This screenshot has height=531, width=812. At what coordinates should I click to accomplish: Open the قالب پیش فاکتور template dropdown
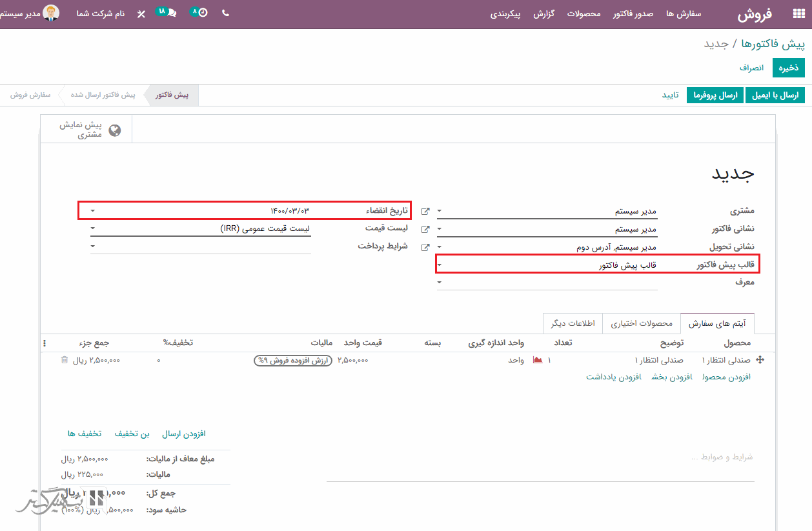click(x=440, y=264)
